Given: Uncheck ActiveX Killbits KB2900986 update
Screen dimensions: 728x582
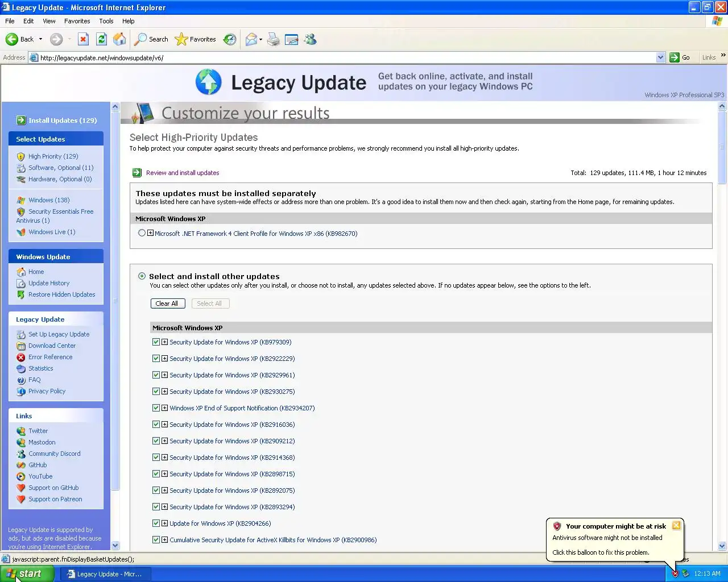Looking at the screenshot, I should [x=156, y=540].
